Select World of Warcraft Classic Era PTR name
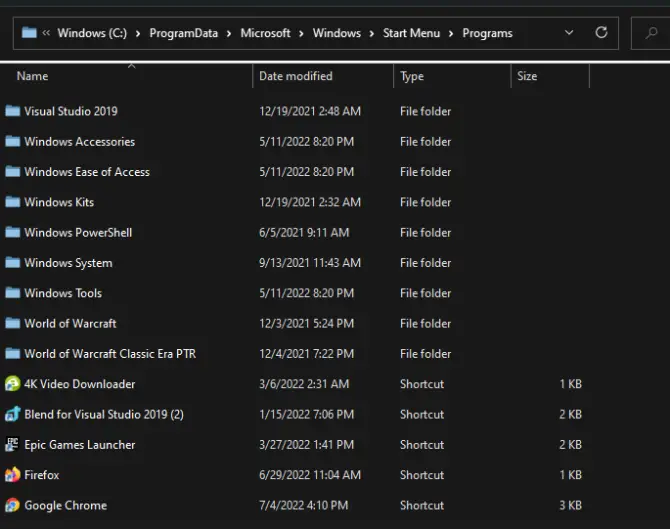This screenshot has height=529, width=670. [x=110, y=354]
